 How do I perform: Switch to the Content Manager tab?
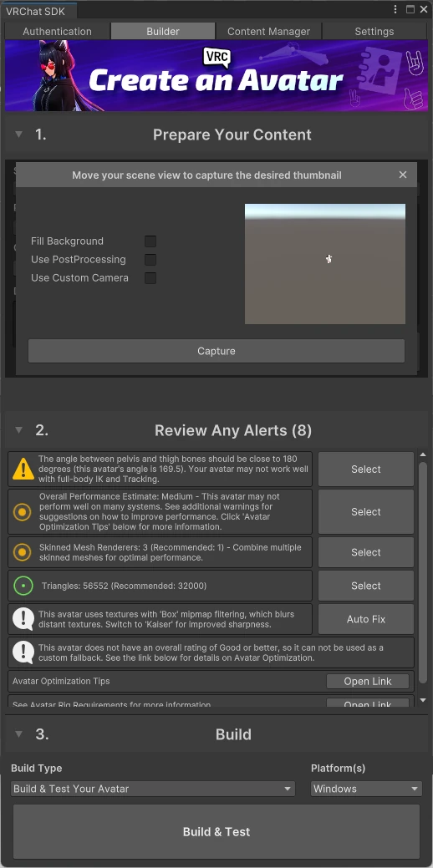click(268, 32)
